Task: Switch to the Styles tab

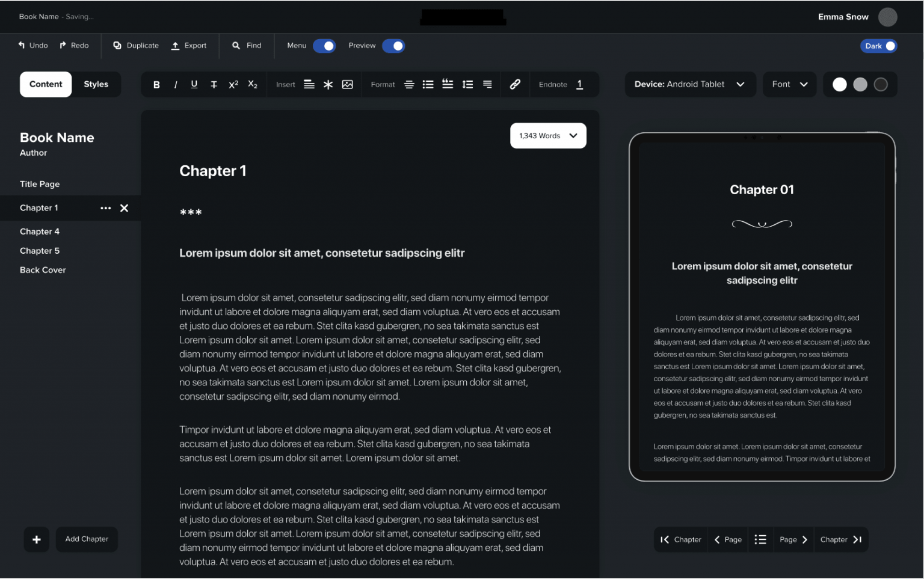Action: pyautogui.click(x=96, y=84)
